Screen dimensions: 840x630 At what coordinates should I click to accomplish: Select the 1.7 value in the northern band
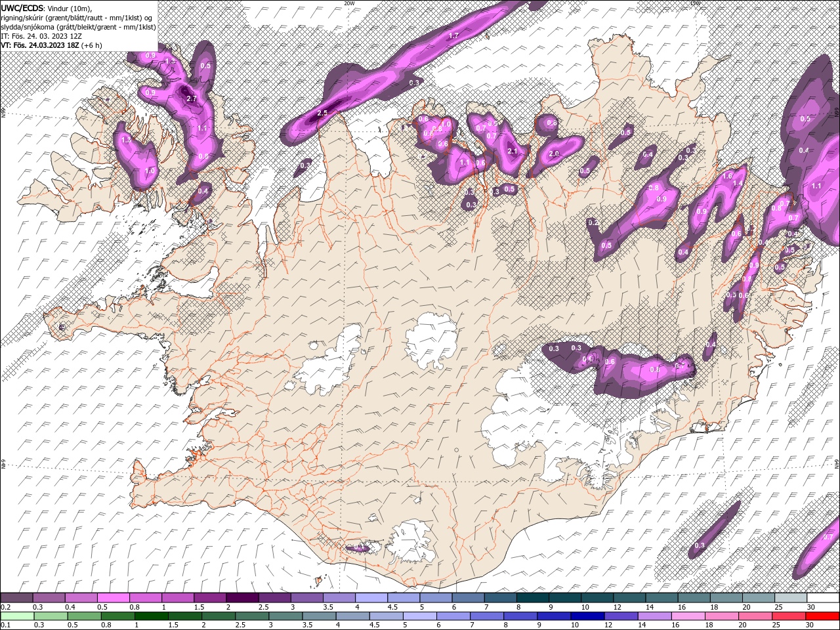453,36
